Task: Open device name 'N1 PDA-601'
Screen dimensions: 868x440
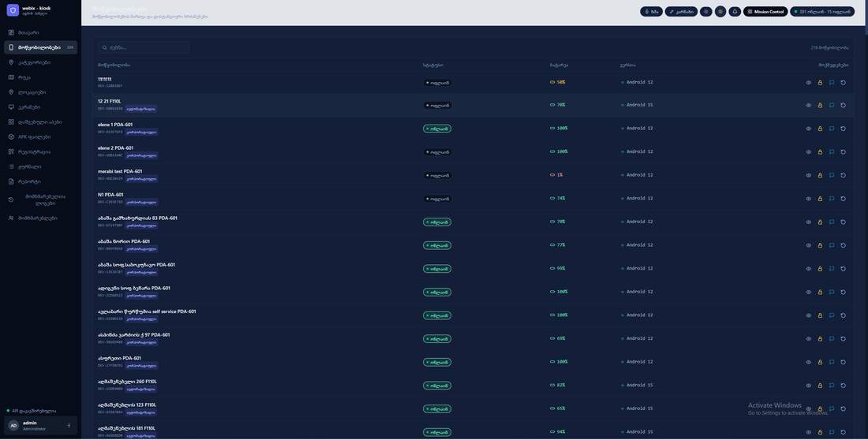Action: pos(110,195)
